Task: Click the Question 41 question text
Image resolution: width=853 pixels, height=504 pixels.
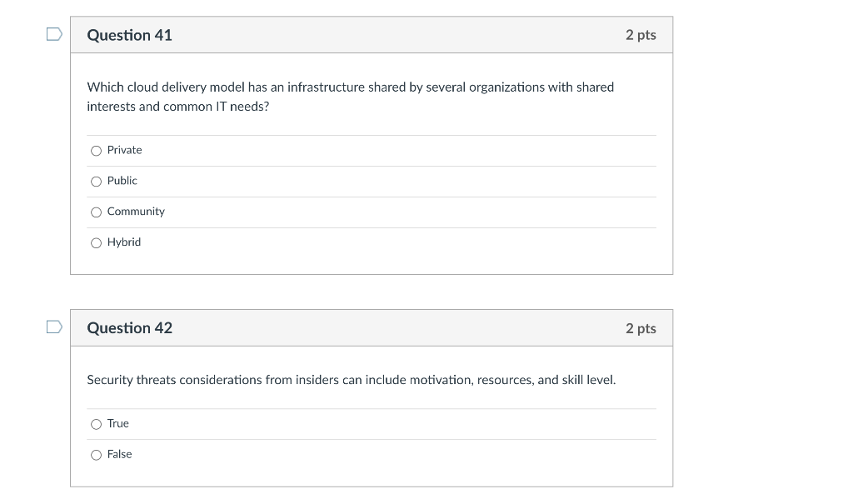Action: pyautogui.click(x=350, y=96)
